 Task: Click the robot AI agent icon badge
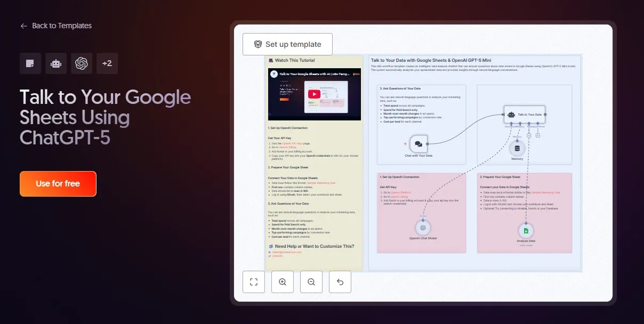click(x=56, y=63)
